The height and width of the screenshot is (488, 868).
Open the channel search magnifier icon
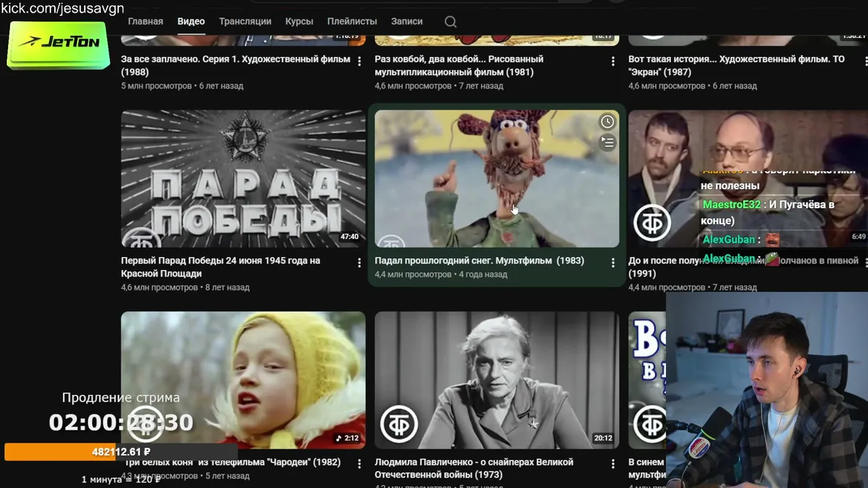click(x=450, y=22)
